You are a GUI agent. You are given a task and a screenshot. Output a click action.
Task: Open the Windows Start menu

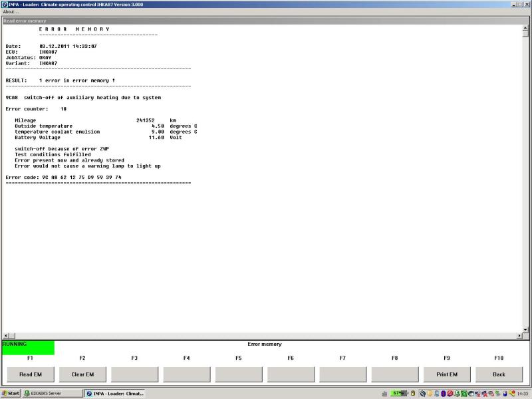11,393
